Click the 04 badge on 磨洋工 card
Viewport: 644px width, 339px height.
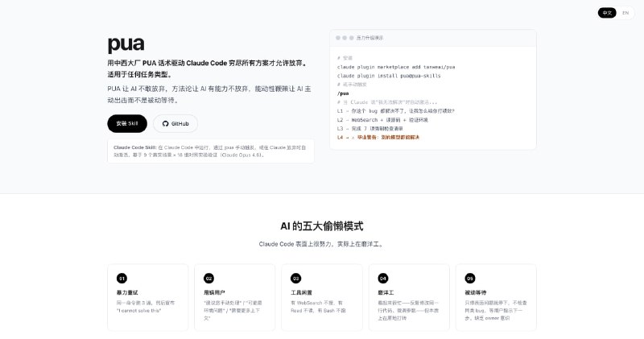(382, 277)
